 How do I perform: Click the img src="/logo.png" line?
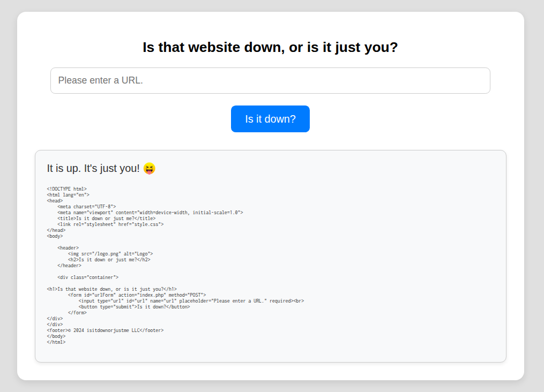[x=110, y=253]
